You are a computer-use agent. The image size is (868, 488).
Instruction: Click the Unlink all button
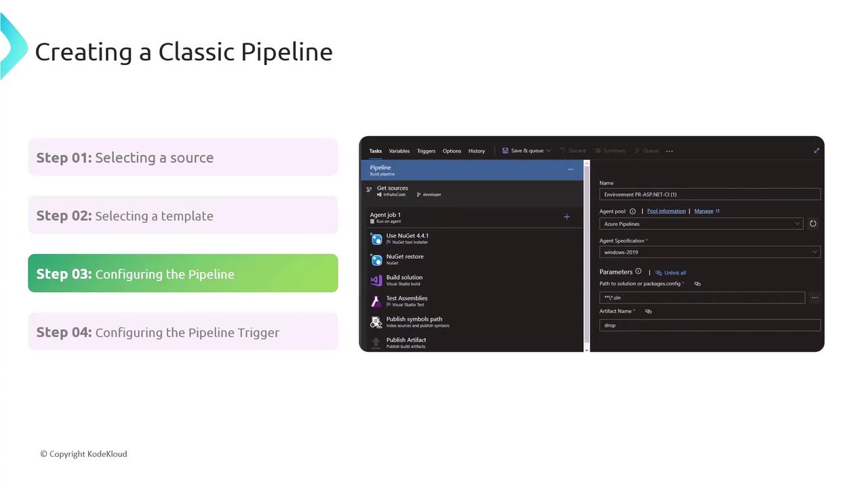(x=671, y=272)
